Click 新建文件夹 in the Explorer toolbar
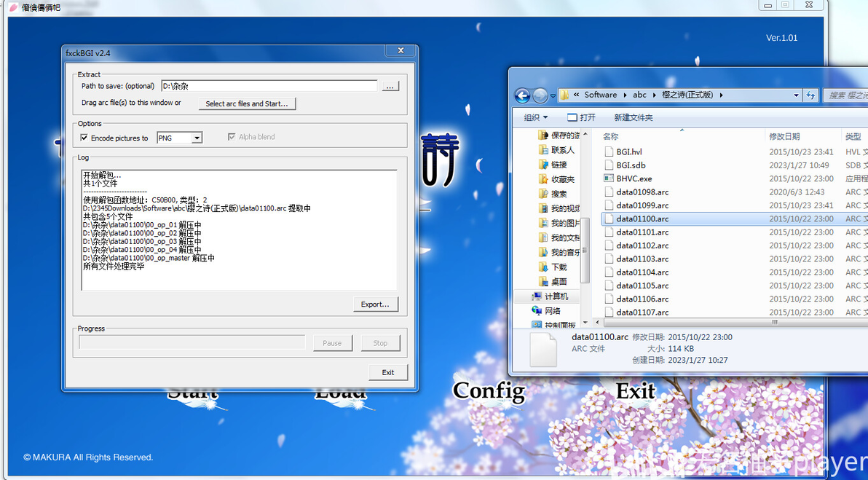The height and width of the screenshot is (480, 868). tap(634, 117)
